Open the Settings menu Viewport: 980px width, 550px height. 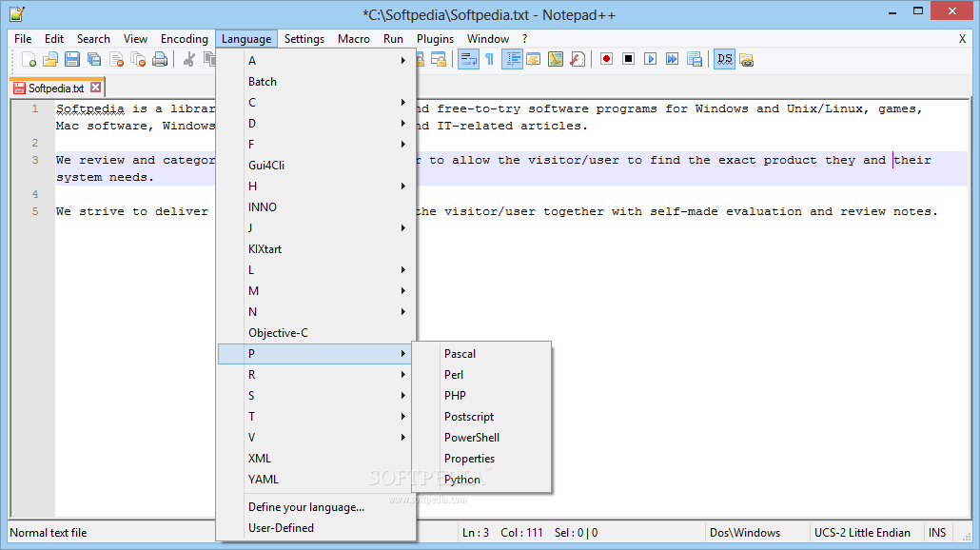click(304, 39)
